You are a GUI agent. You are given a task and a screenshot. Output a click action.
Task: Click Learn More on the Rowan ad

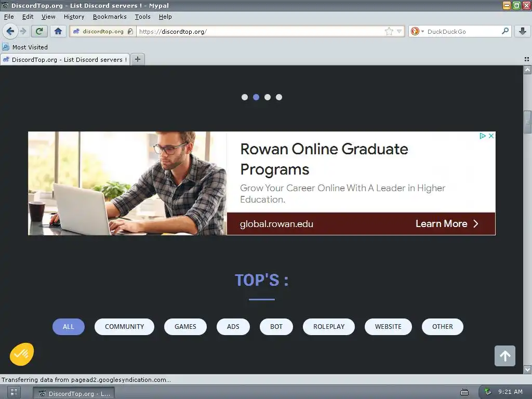[x=447, y=224]
